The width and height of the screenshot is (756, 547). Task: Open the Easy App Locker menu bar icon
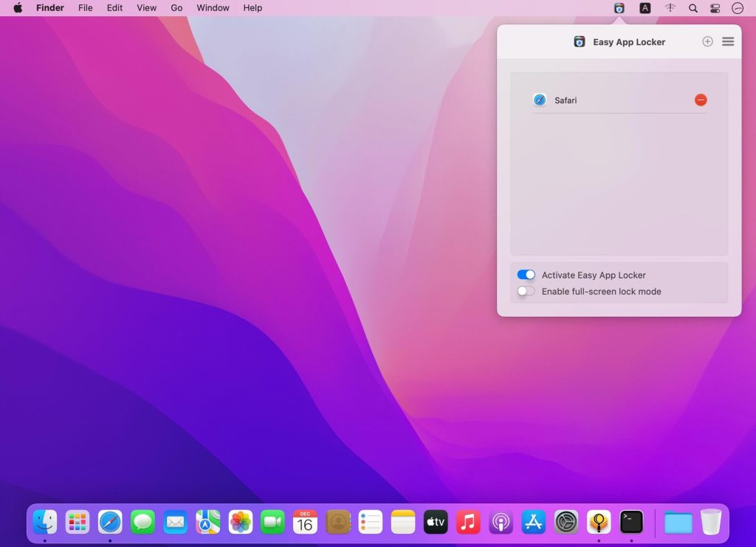point(619,8)
